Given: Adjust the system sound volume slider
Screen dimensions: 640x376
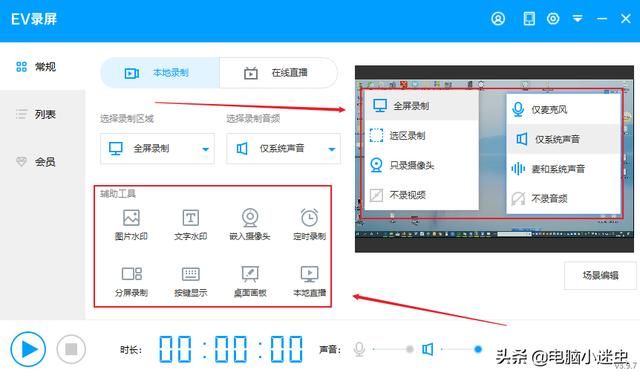Looking at the screenshot, I should click(x=461, y=349).
